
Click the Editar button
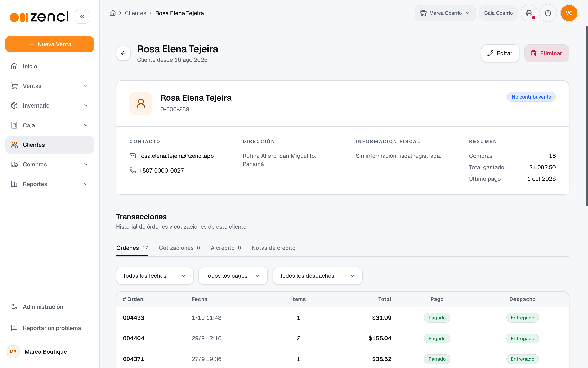point(500,53)
